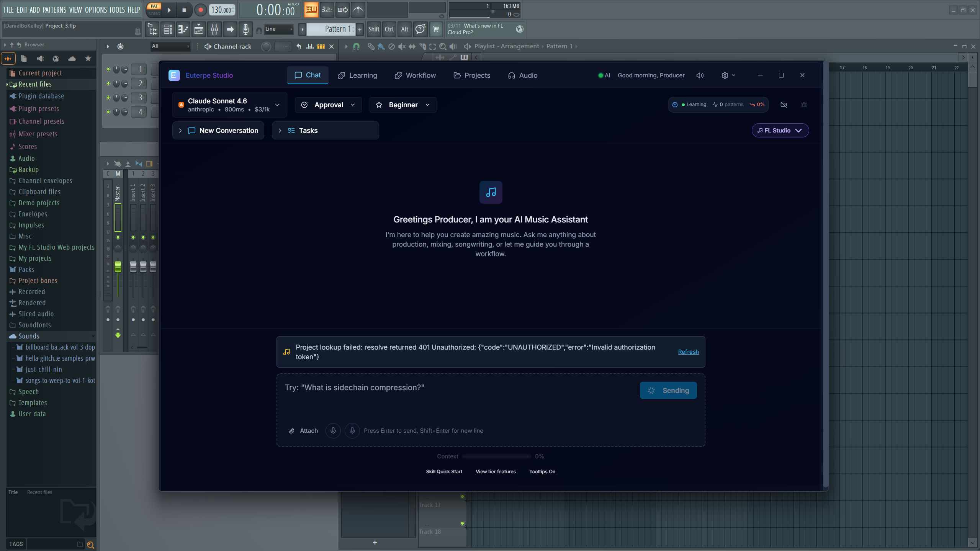Open the Piano roll toolbar icon
980x551 pixels.
pyautogui.click(x=183, y=29)
